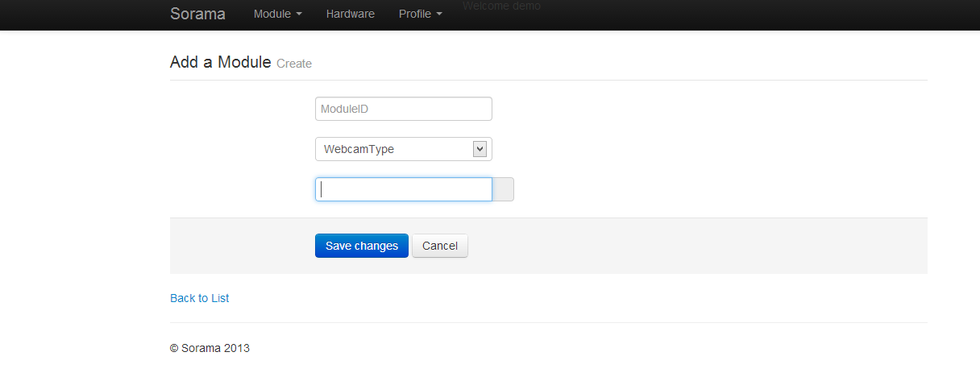Click the © Sorama 2013 footer text
The width and height of the screenshot is (980, 377).
tap(210, 348)
